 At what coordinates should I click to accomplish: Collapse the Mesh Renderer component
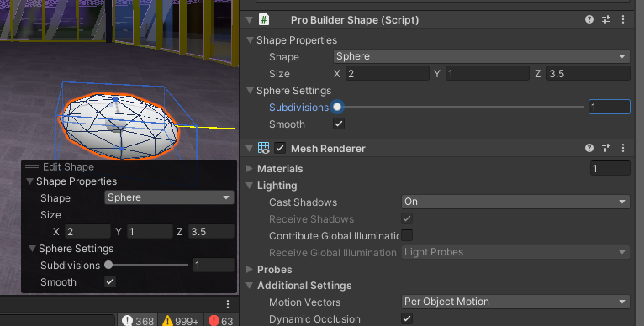[249, 148]
